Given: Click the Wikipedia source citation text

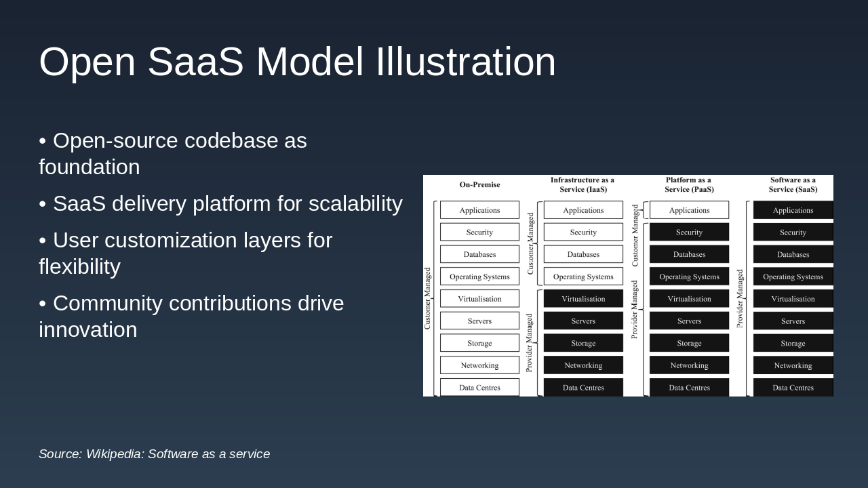Looking at the screenshot, I should [x=154, y=454].
